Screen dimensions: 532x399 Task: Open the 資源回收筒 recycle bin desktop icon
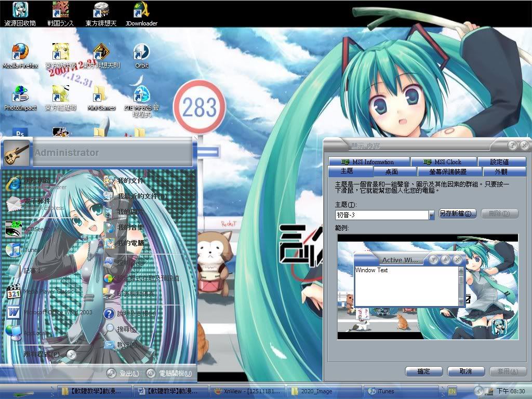pos(20,14)
